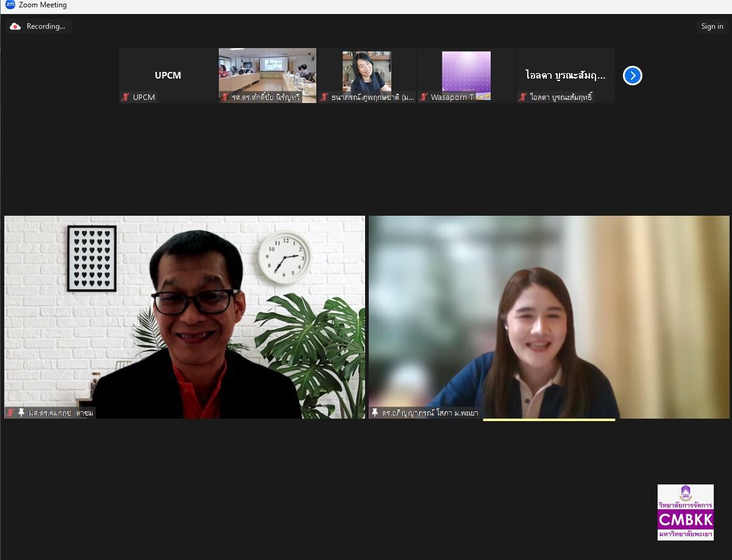The image size is (732, 560).
Task: Click Wasaporn T's muted microphone icon
Action: (424, 97)
